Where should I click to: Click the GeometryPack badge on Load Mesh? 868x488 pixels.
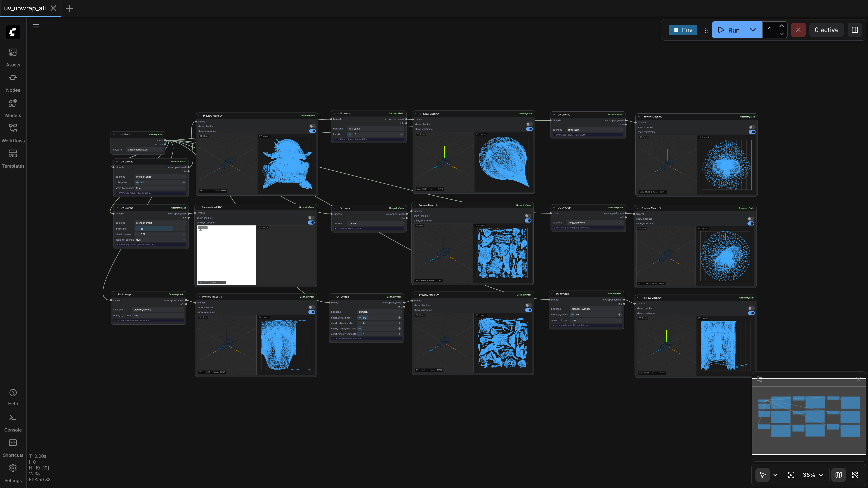155,135
